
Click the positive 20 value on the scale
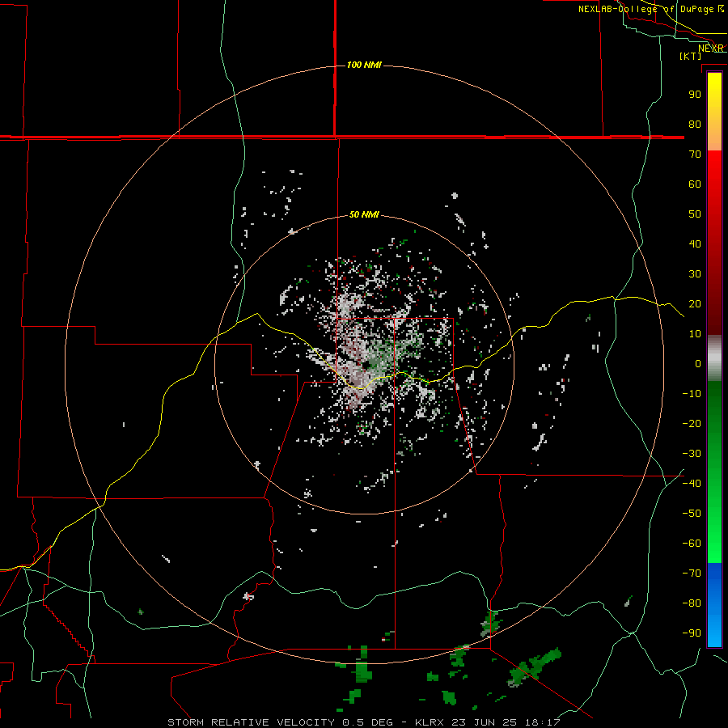(x=695, y=303)
